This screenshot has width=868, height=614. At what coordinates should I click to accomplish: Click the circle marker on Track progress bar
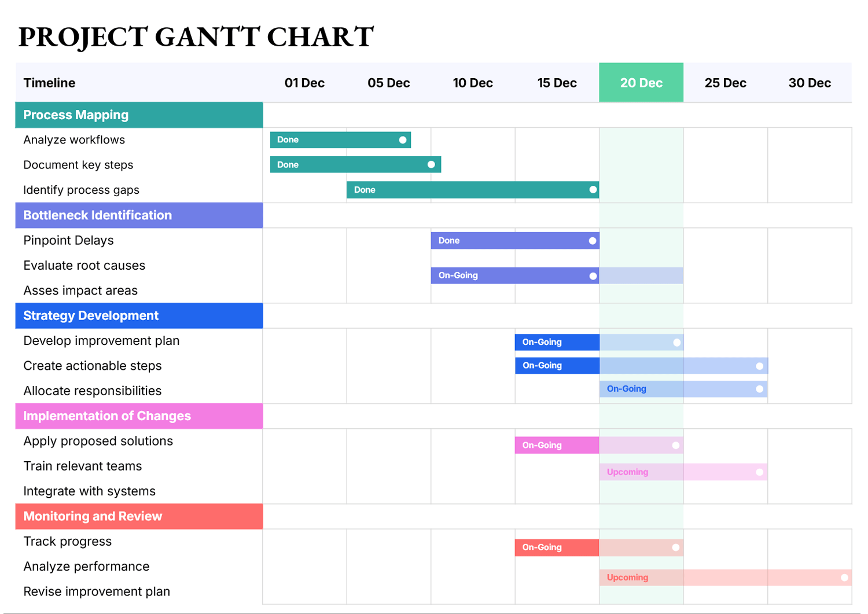tap(675, 547)
